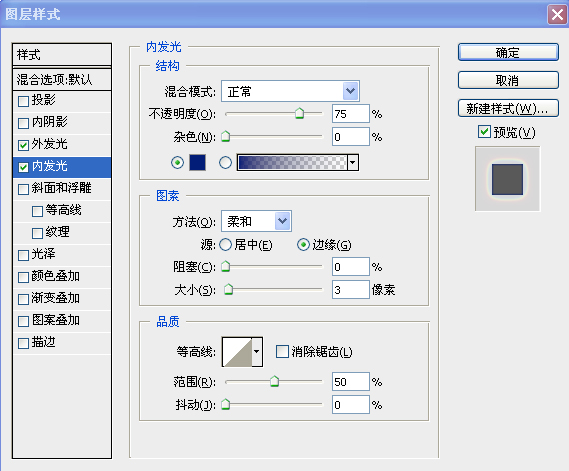Click the 确定 OK button
Viewport: 569px width, 471px height.
point(508,52)
